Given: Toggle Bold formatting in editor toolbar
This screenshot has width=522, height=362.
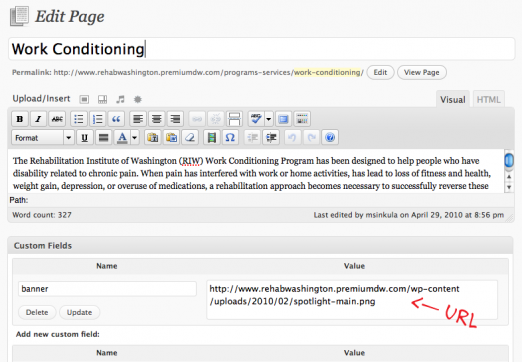Looking at the screenshot, I should point(20,119).
